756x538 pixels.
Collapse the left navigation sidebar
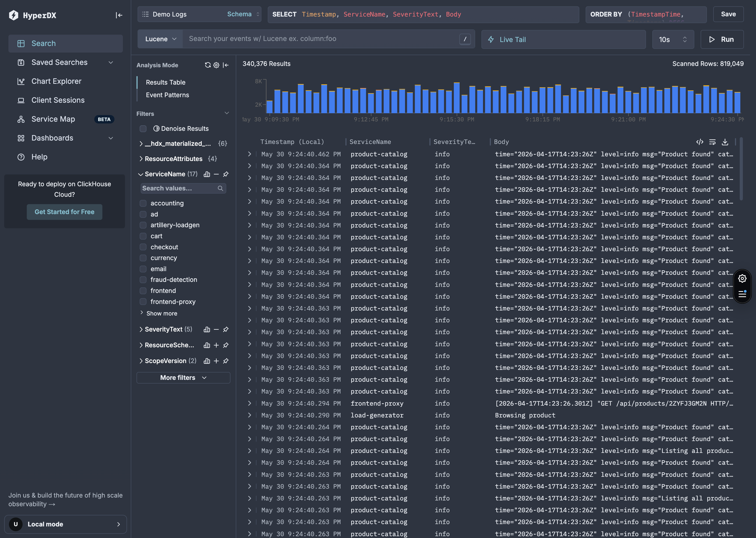pyautogui.click(x=119, y=15)
